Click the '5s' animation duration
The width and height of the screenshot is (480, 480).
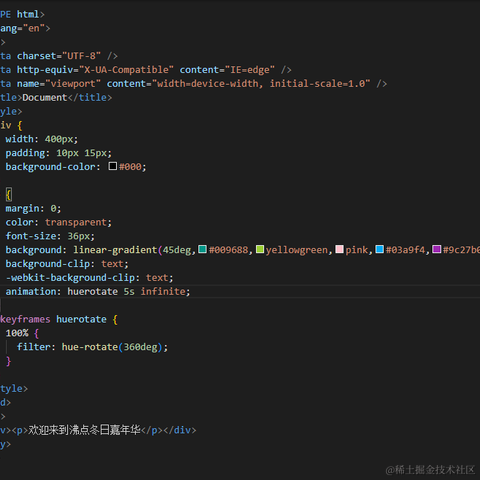click(129, 291)
